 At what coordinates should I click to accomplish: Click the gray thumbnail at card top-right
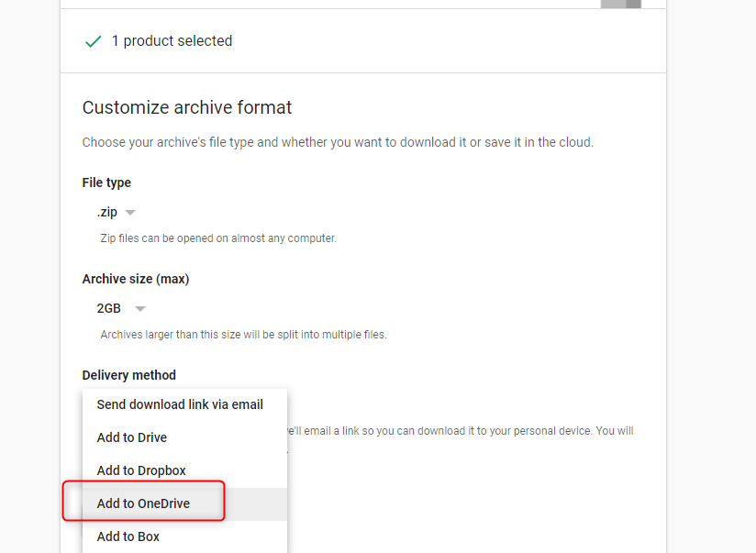[621, 4]
